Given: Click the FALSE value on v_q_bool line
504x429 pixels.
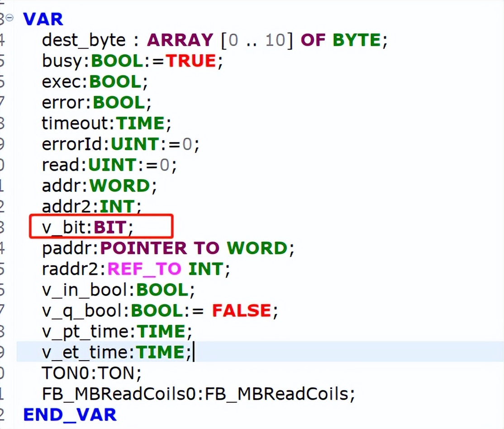Looking at the screenshot, I should tap(242, 310).
